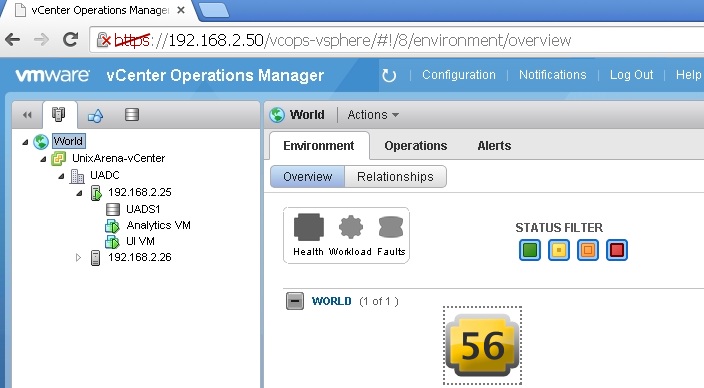Switch to the Environment tab
704x388 pixels.
319,146
